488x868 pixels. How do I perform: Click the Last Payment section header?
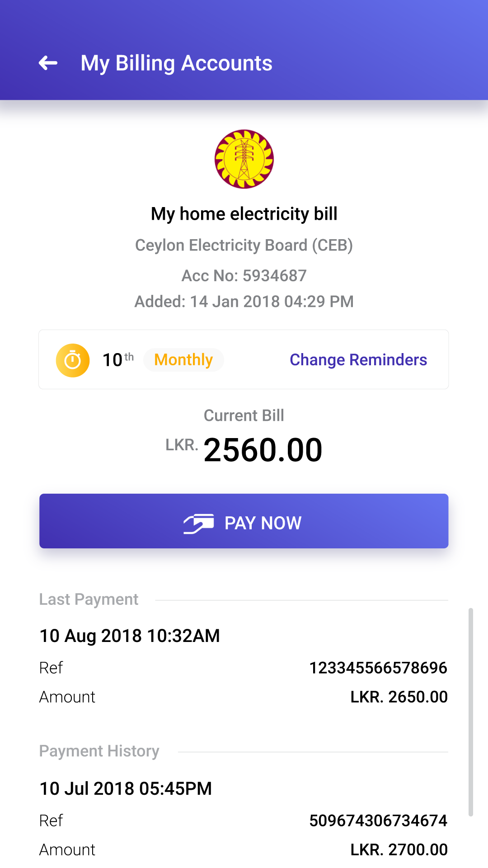tap(89, 599)
